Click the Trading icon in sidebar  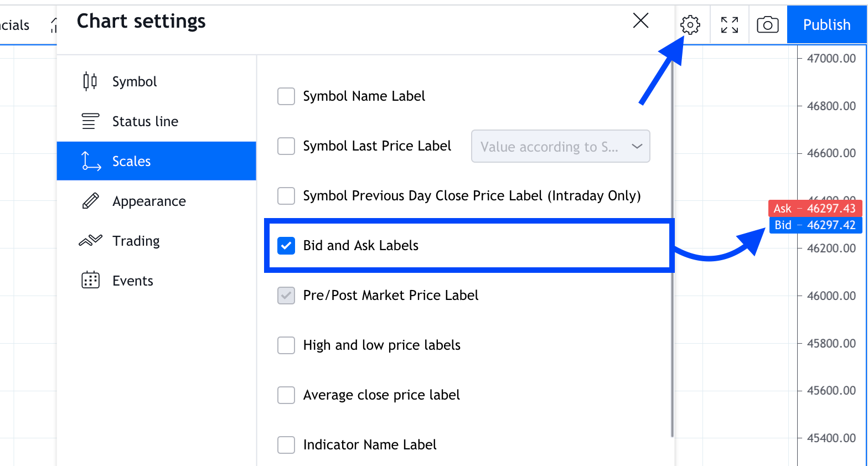[x=90, y=241]
